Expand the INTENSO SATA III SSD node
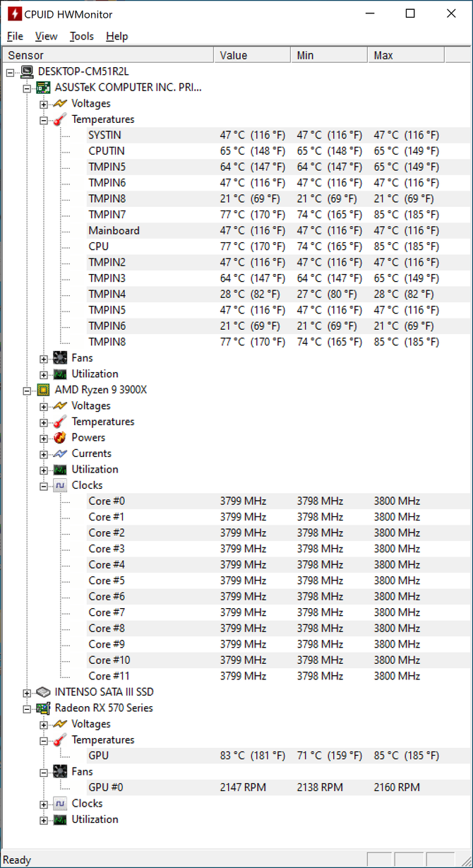 [27, 693]
